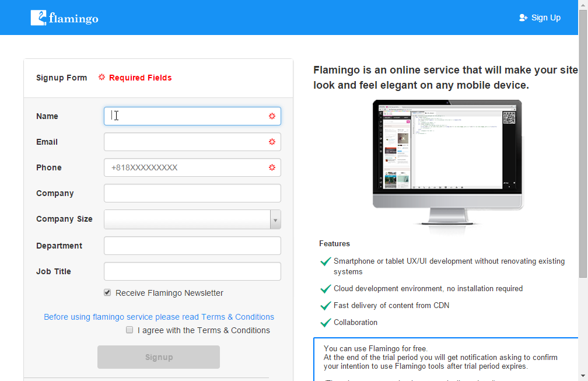588x381 pixels.
Task: Click the required asterisk in Phone field
Action: 272,167
